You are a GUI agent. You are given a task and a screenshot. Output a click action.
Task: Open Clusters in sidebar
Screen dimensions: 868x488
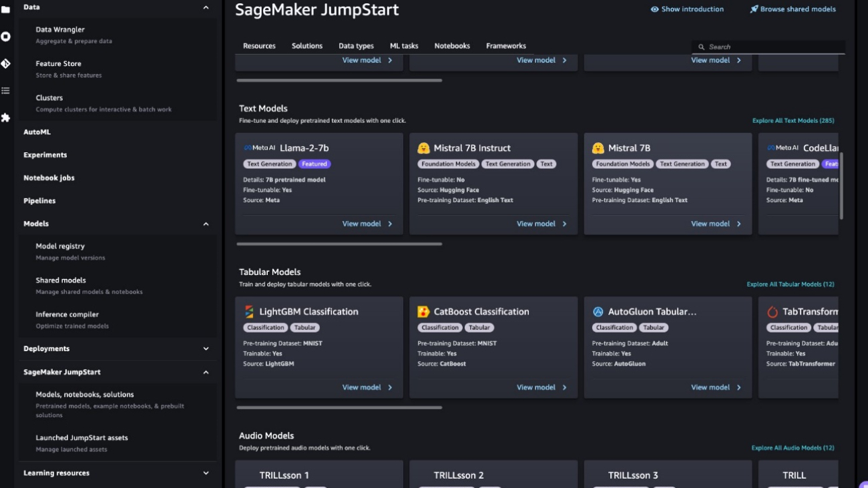tap(49, 98)
